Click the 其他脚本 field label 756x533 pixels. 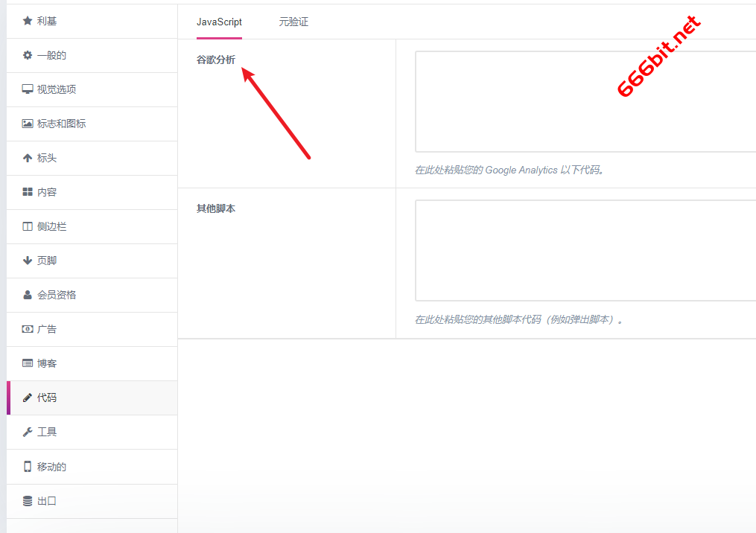coord(215,208)
